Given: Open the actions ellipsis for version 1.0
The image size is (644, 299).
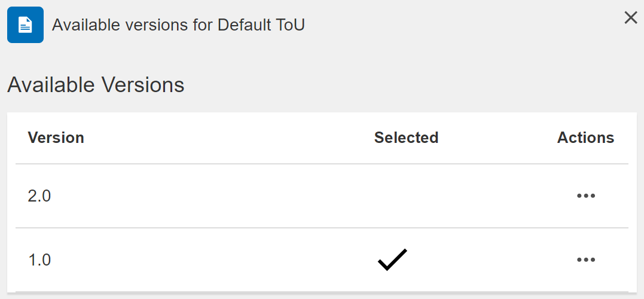Looking at the screenshot, I should point(585,260).
